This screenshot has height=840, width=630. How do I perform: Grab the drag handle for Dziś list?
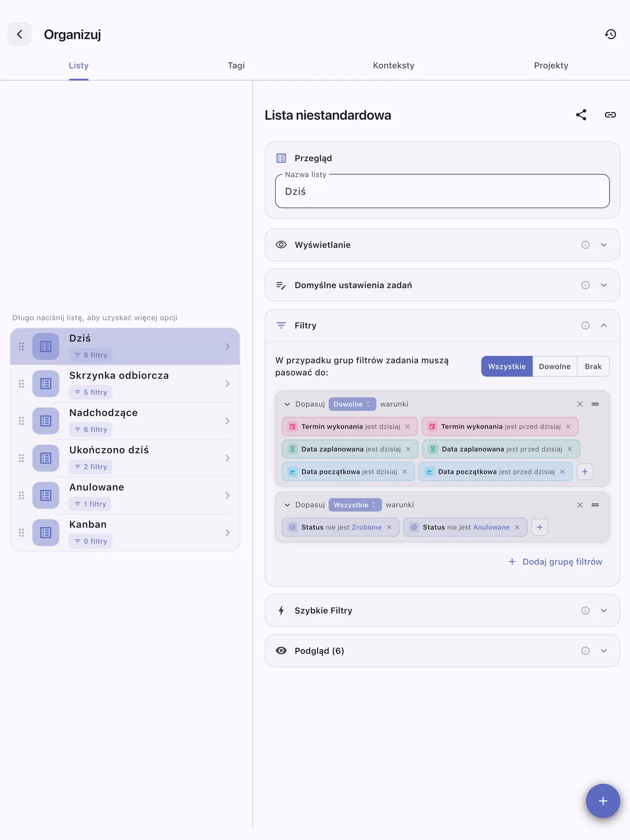(x=22, y=346)
